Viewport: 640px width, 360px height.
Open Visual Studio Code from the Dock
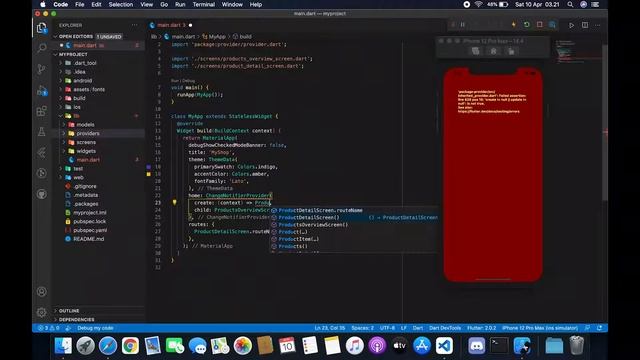click(444, 346)
